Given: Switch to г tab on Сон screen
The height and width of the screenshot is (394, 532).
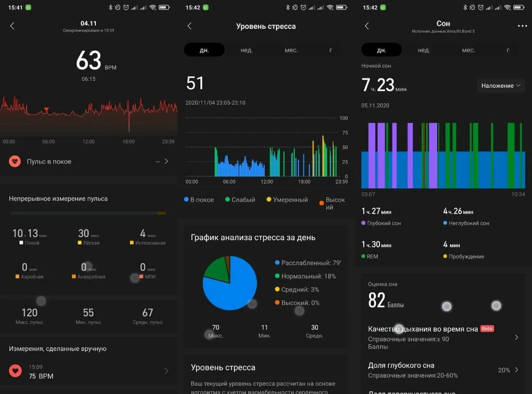Looking at the screenshot, I should click(508, 50).
